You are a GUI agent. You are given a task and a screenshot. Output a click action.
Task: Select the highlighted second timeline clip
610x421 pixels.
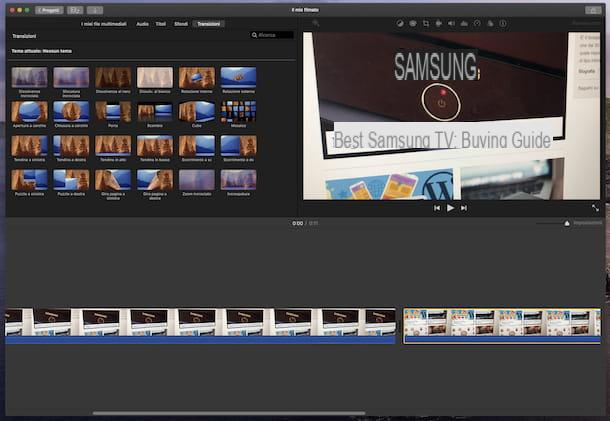502,326
